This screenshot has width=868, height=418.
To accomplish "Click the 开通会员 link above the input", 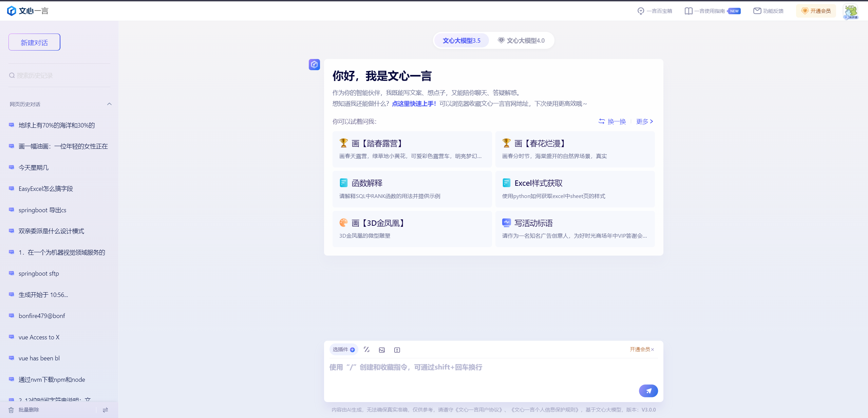I will pyautogui.click(x=640, y=350).
